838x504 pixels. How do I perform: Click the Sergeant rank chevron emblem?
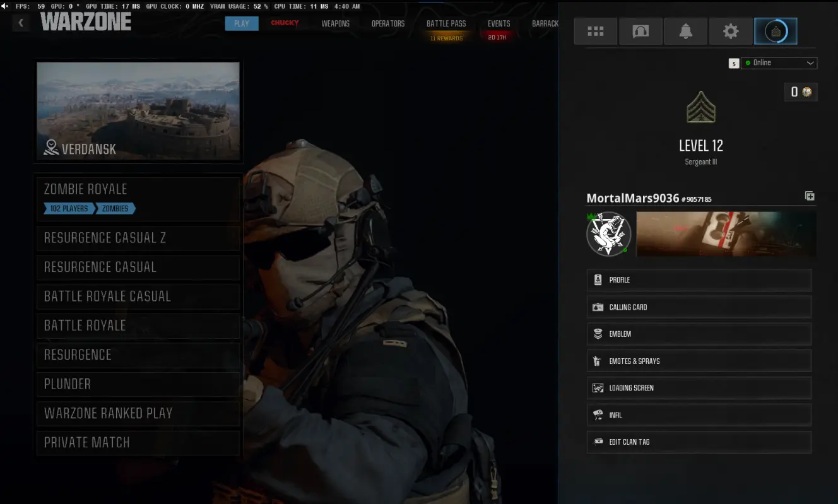(x=700, y=107)
